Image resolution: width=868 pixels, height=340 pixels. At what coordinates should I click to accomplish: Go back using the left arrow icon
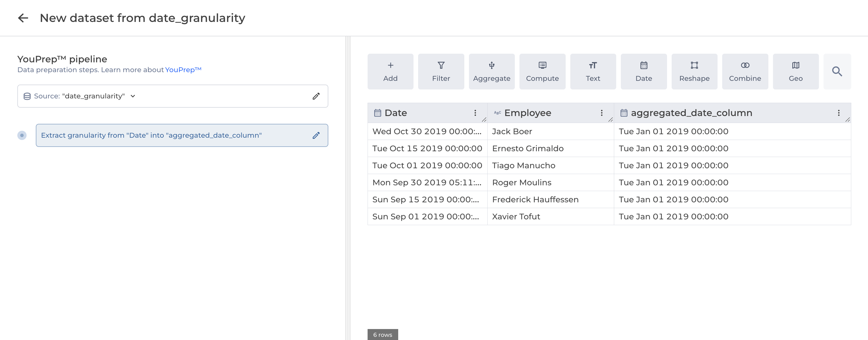23,18
